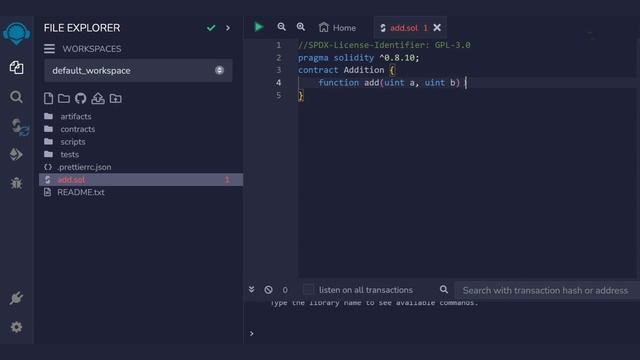Click the contract Addition line
The image size is (640, 360).
[347, 70]
